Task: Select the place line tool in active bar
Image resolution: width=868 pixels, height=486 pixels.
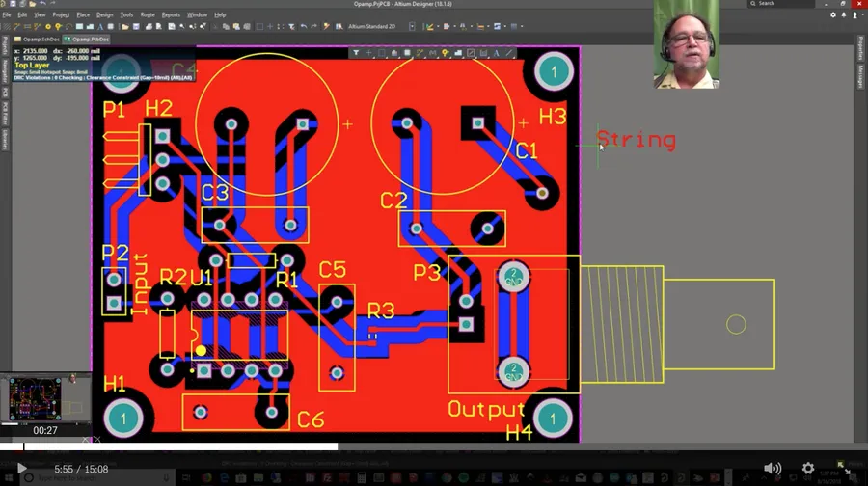Action: pos(508,53)
